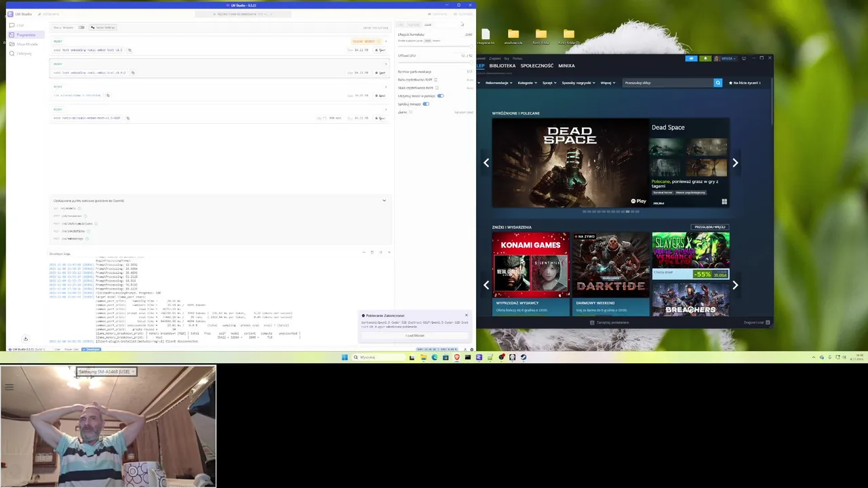Open SPOŁECZNOŚĆ tab in Steam
The image size is (868, 488).
537,66
